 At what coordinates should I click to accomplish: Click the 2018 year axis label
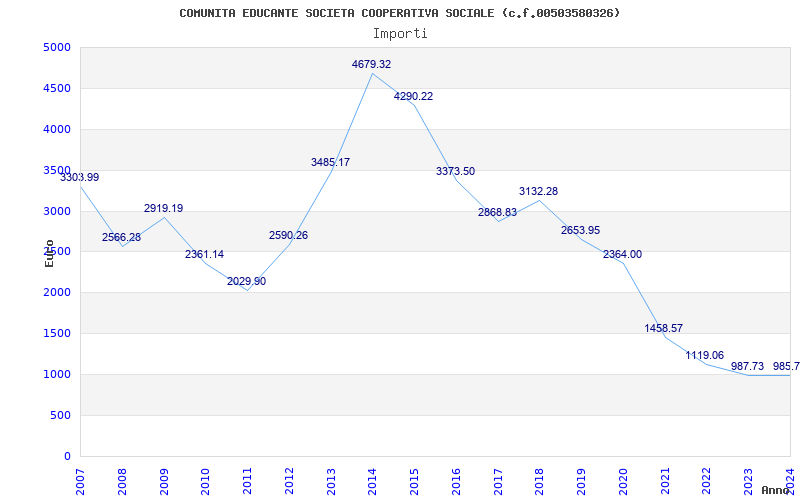point(540,481)
